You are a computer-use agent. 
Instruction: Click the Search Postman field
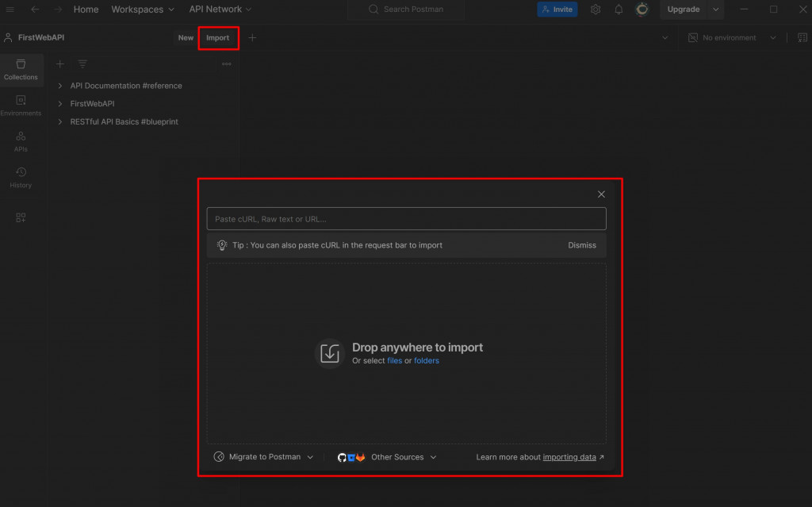[x=406, y=10]
